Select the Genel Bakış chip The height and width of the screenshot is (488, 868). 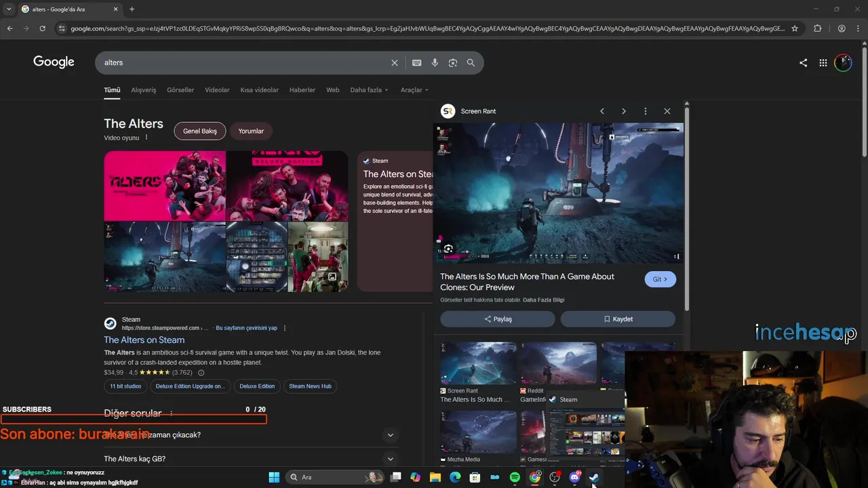click(x=200, y=131)
